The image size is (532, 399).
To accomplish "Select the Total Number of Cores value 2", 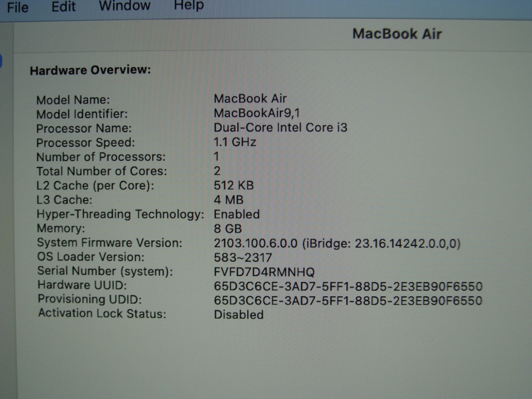I will point(217,171).
